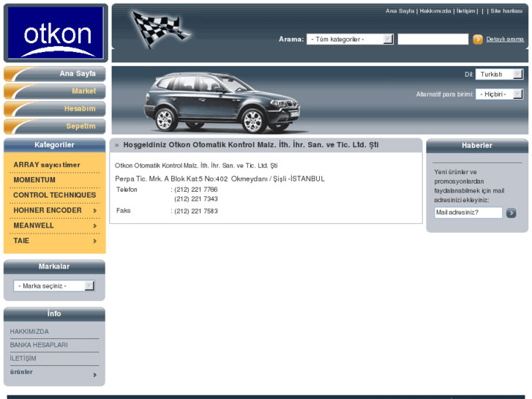Expand HOHNER ENCODER category arrow

coord(95,211)
